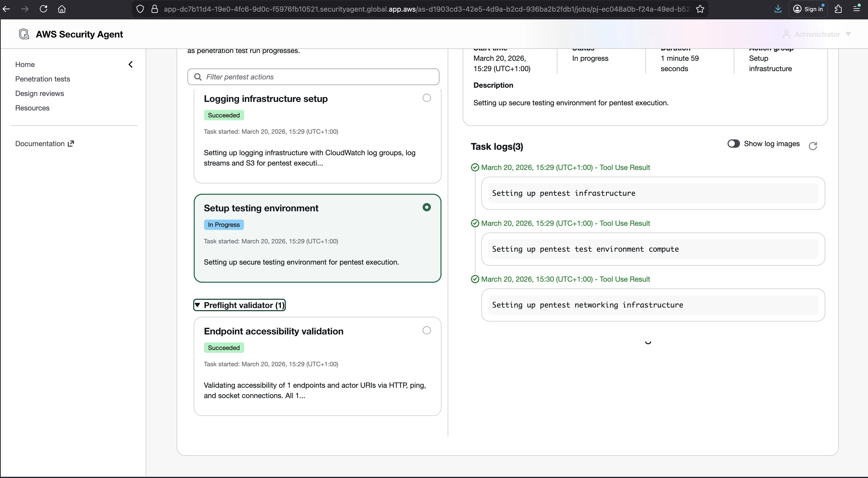Open the tracking protection shield icon
Screen dimensions: 868x478
click(x=140, y=9)
